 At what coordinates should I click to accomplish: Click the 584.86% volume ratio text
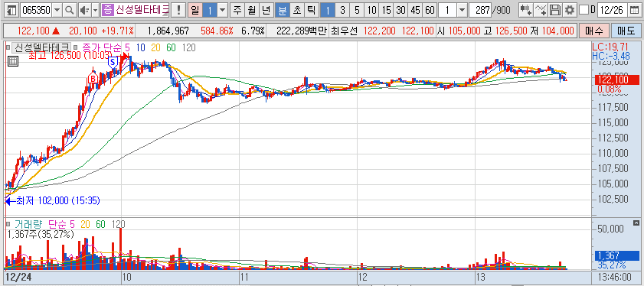217,31
